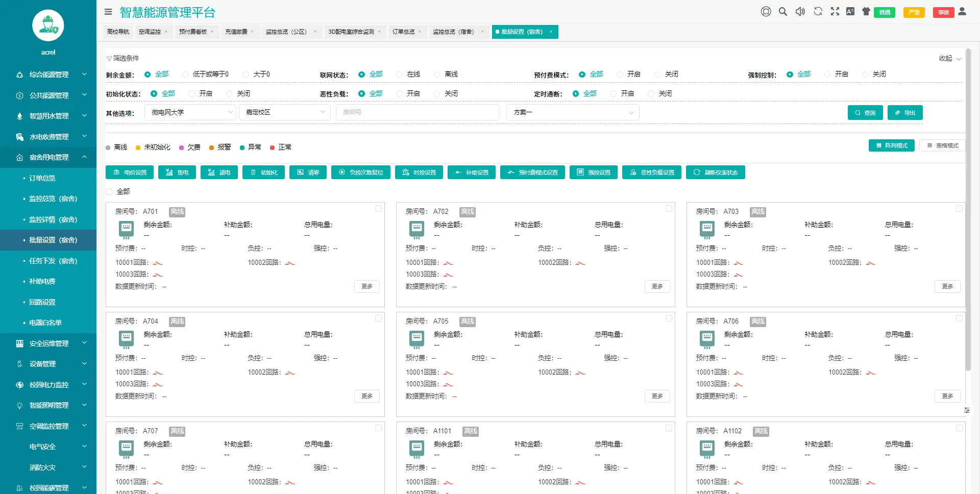Open the 微电网大学 dropdown

[190, 112]
